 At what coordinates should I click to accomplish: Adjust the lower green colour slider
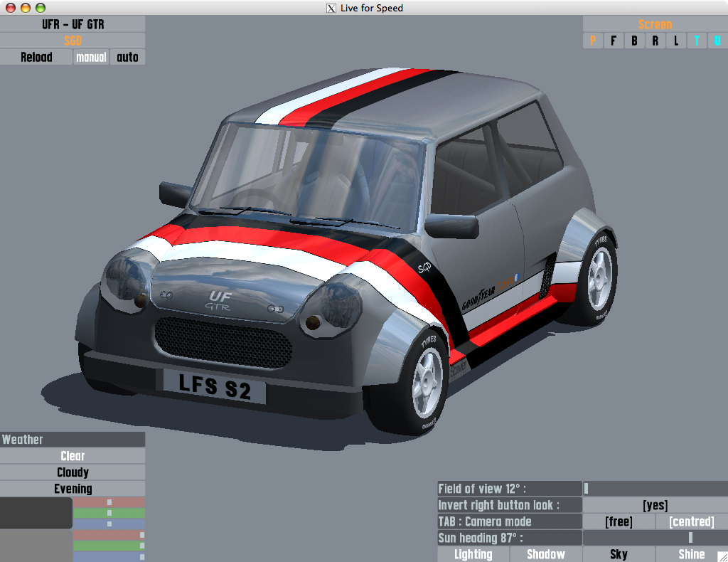point(109,546)
